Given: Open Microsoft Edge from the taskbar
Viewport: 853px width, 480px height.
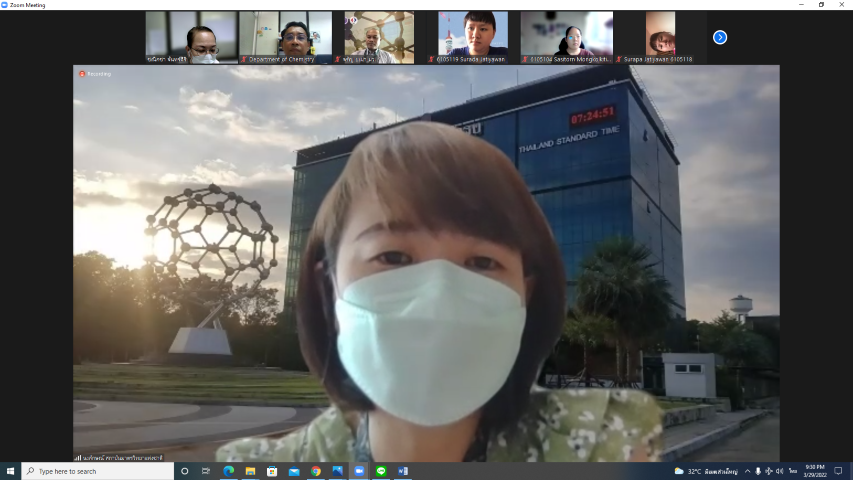Looking at the screenshot, I should point(228,471).
